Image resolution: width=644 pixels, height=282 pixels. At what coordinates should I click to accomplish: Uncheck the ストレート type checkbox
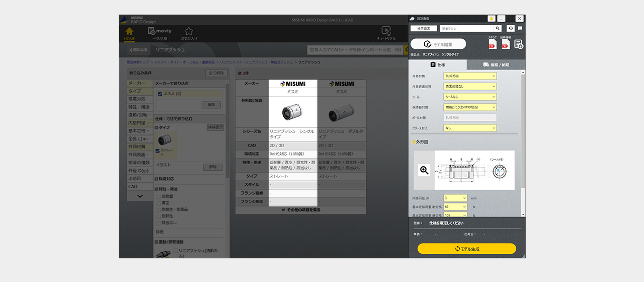coord(158,151)
